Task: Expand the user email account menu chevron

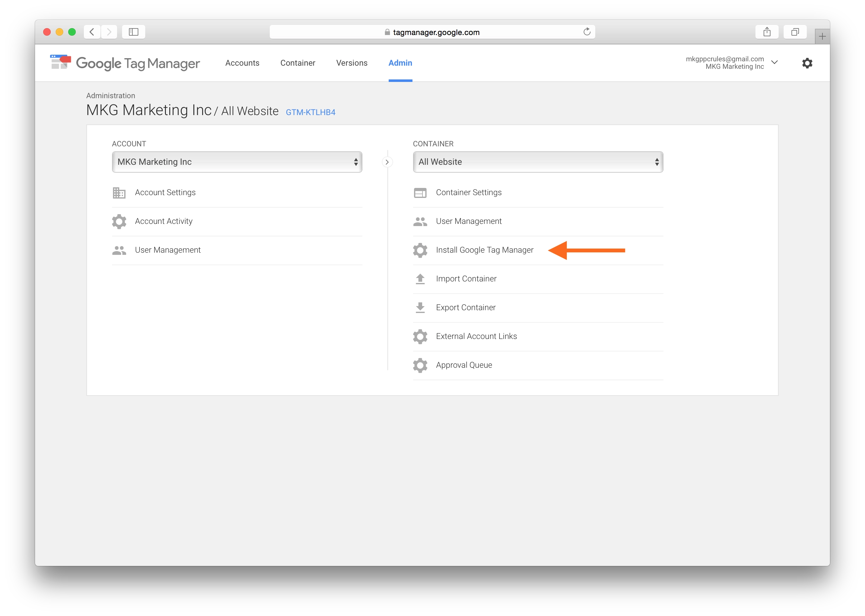Action: point(775,62)
